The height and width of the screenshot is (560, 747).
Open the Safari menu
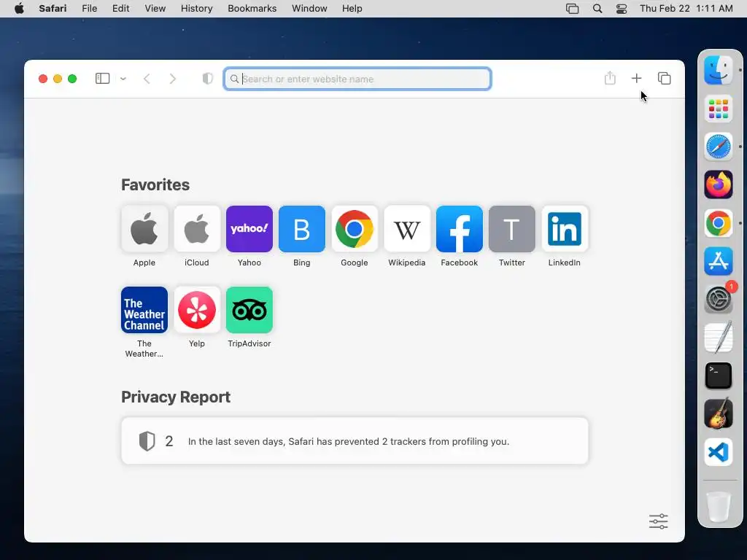point(53,9)
